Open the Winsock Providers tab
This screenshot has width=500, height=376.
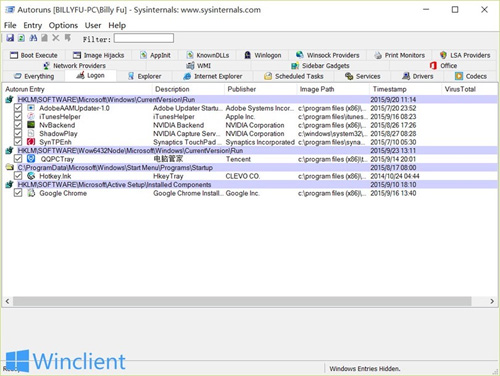click(x=328, y=55)
